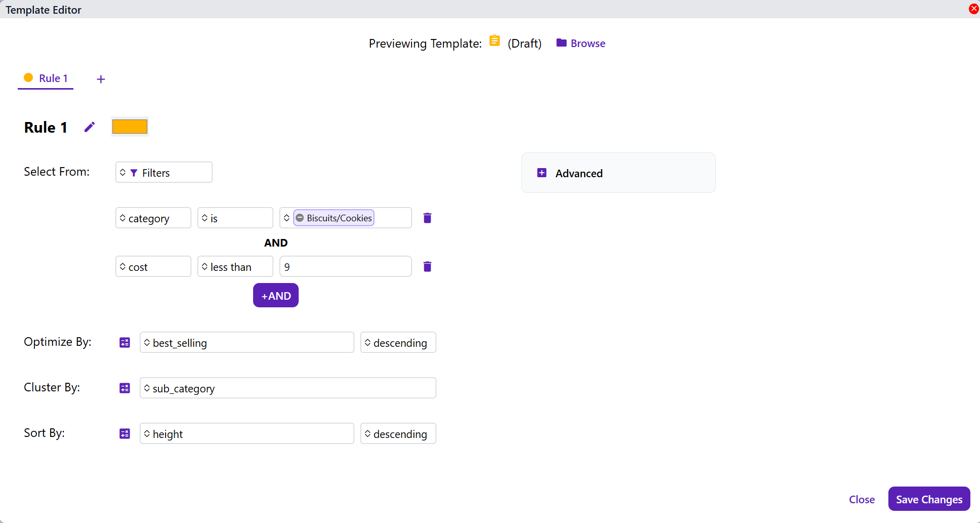This screenshot has height=523, width=980.
Task: Delete the cost filter row
Action: (x=427, y=266)
